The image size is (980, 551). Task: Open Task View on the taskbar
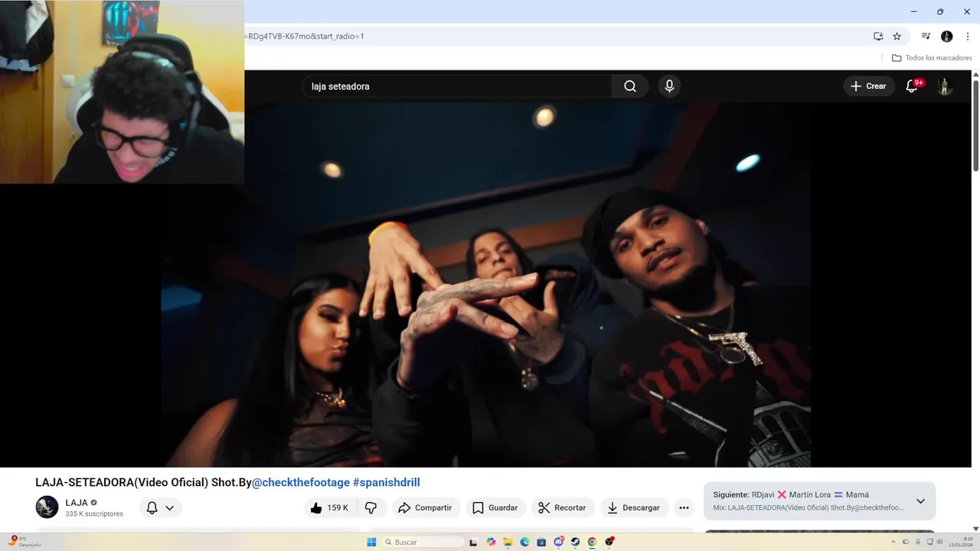click(x=473, y=542)
